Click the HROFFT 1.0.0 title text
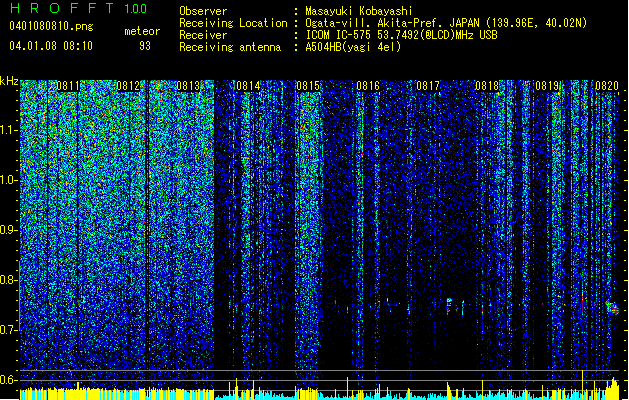The image size is (629, 400). pos(79,8)
